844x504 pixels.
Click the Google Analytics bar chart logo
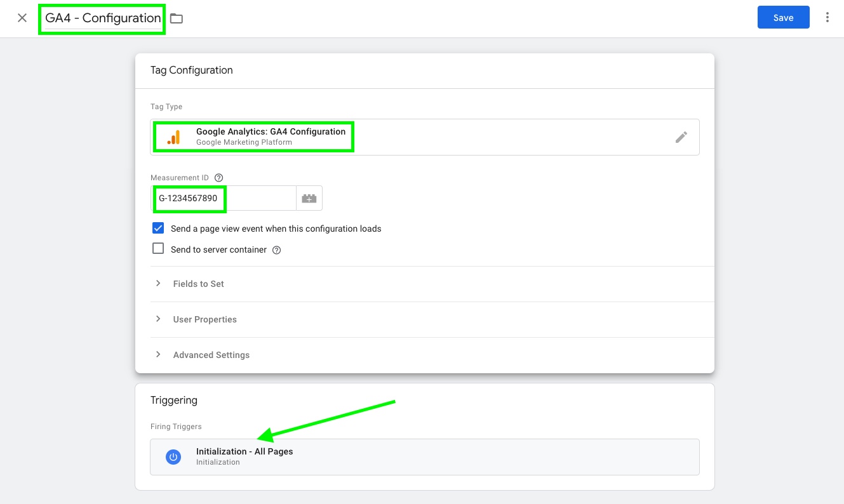(173, 137)
